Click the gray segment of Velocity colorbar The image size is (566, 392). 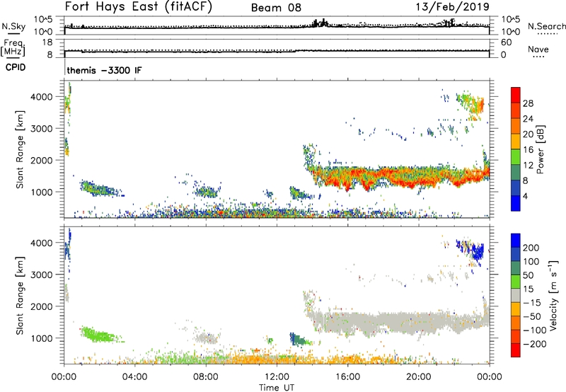pyautogui.click(x=516, y=295)
